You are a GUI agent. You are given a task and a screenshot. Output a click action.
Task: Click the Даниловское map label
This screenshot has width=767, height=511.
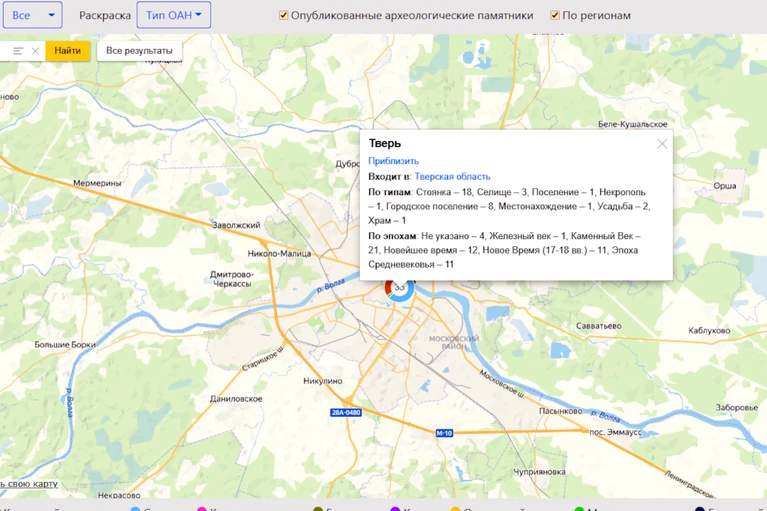tap(236, 399)
